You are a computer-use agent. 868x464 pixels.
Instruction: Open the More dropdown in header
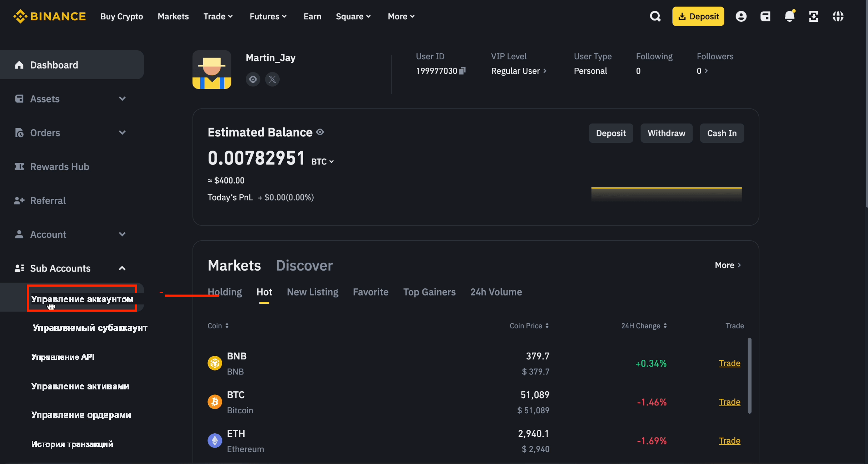[x=401, y=16]
